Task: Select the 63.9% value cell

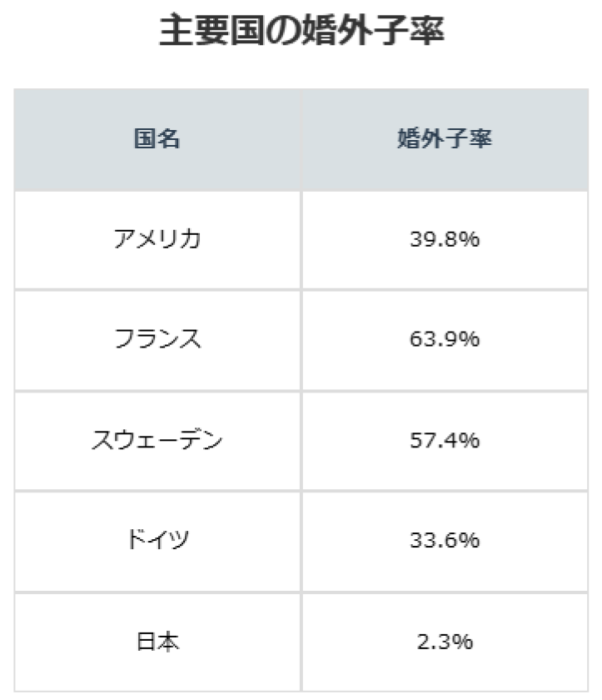Action: click(445, 340)
